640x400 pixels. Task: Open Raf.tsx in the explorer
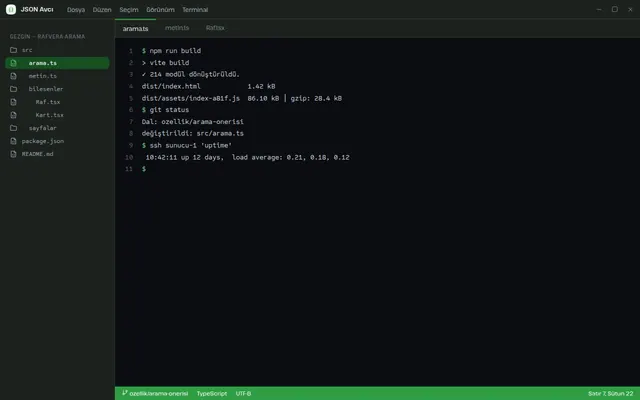pos(57,102)
